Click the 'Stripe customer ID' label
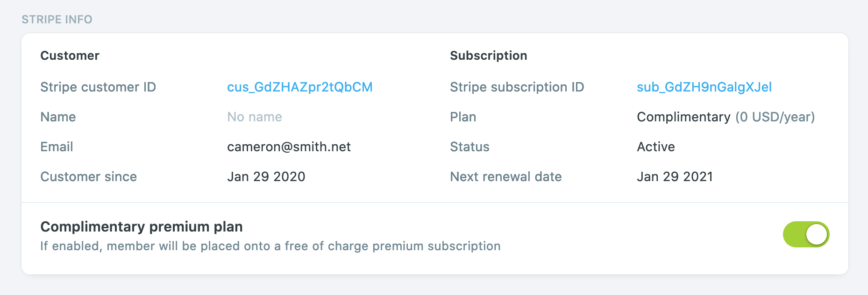This screenshot has height=295, width=868. [98, 87]
